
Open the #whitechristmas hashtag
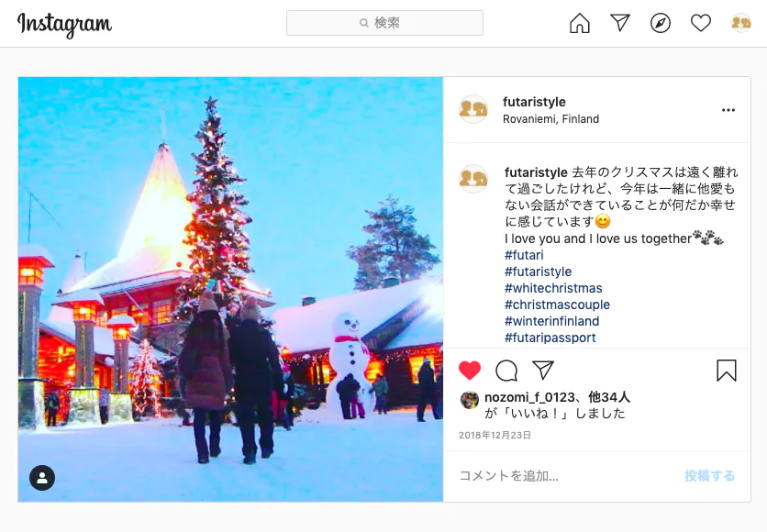pyautogui.click(x=553, y=288)
